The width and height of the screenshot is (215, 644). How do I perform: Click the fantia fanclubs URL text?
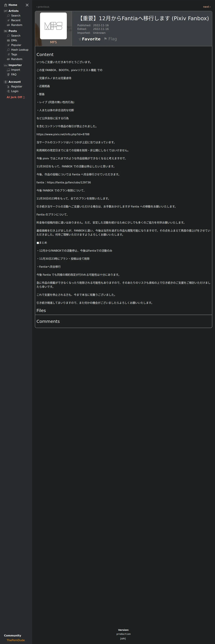(69, 183)
